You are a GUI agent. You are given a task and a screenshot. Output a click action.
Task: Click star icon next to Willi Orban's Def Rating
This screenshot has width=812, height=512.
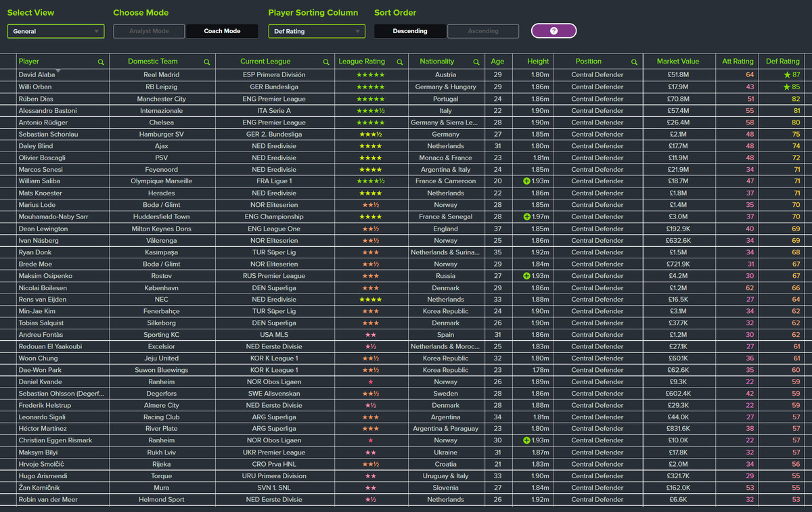787,87
